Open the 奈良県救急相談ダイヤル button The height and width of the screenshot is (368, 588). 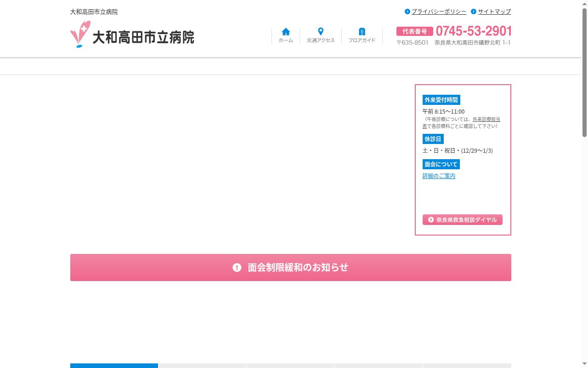pos(463,220)
